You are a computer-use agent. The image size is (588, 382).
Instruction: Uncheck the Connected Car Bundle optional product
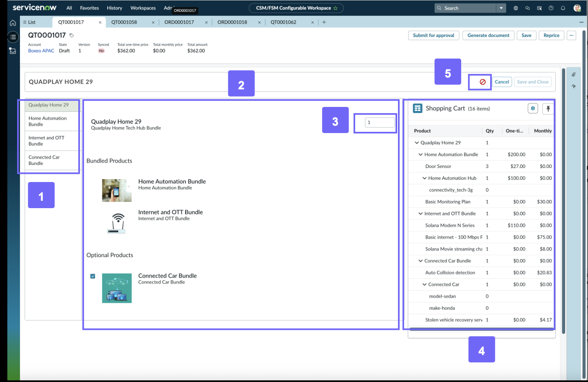click(x=93, y=276)
